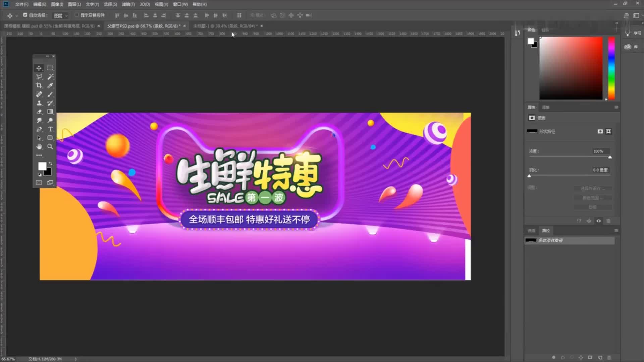Uncheck the 自动选择 checkbox

tap(25, 15)
